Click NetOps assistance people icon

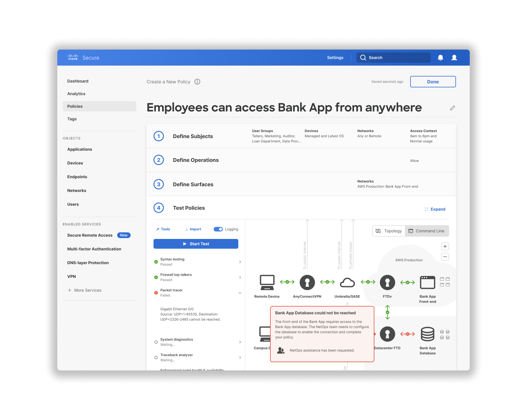(x=281, y=350)
